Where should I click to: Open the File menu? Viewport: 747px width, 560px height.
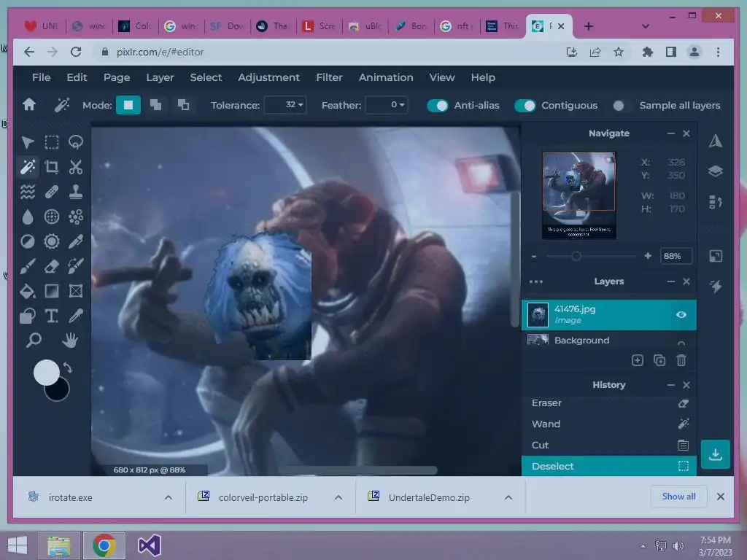point(42,77)
